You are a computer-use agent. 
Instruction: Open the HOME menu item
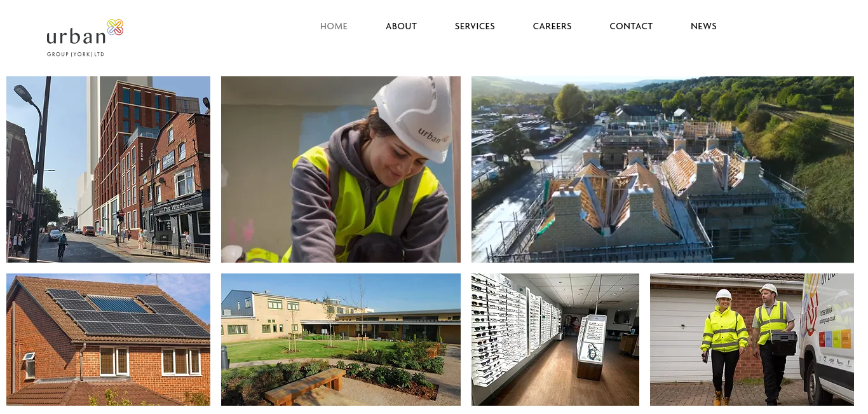pos(334,26)
